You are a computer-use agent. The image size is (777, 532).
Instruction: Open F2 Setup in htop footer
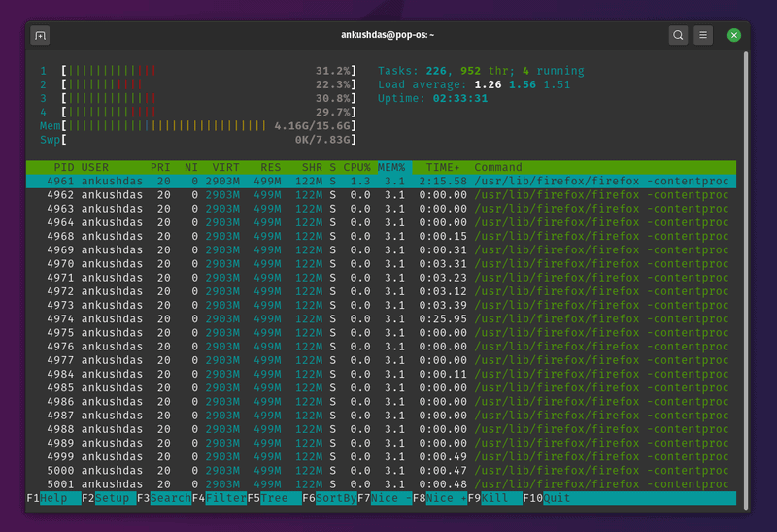pyautogui.click(x=109, y=498)
